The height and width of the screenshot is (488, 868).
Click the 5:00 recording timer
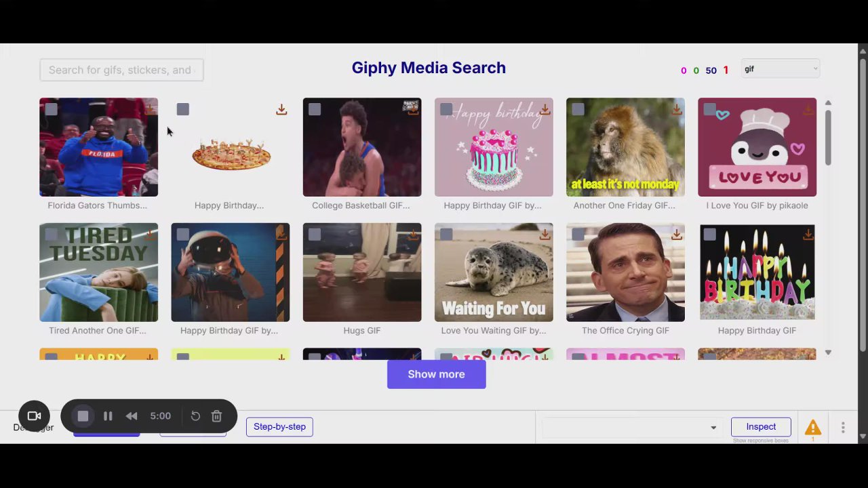tap(160, 416)
